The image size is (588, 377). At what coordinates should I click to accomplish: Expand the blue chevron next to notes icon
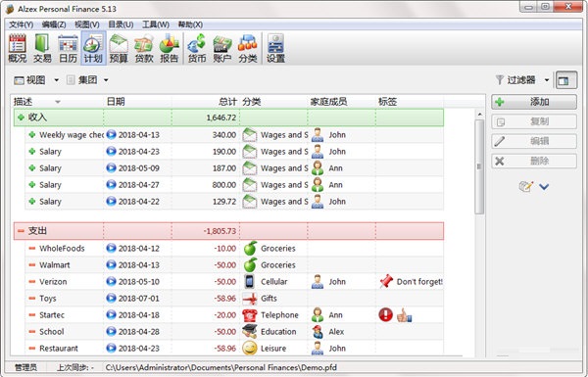(544, 186)
